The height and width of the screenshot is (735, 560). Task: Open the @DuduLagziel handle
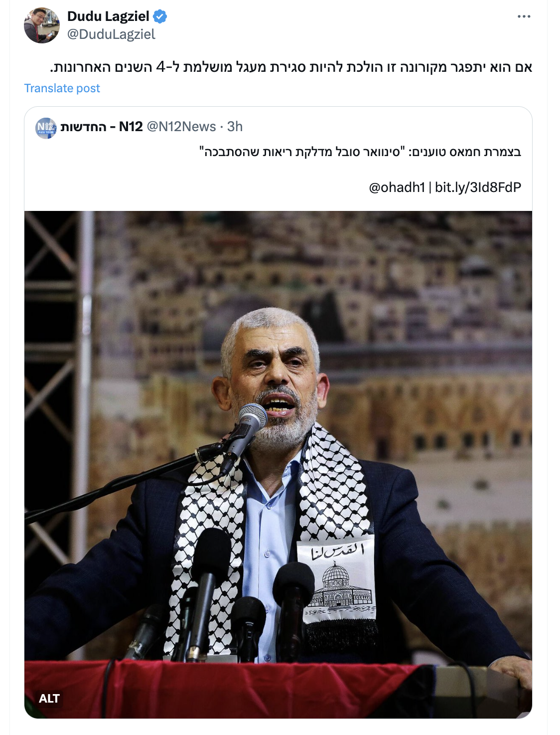coord(111,34)
